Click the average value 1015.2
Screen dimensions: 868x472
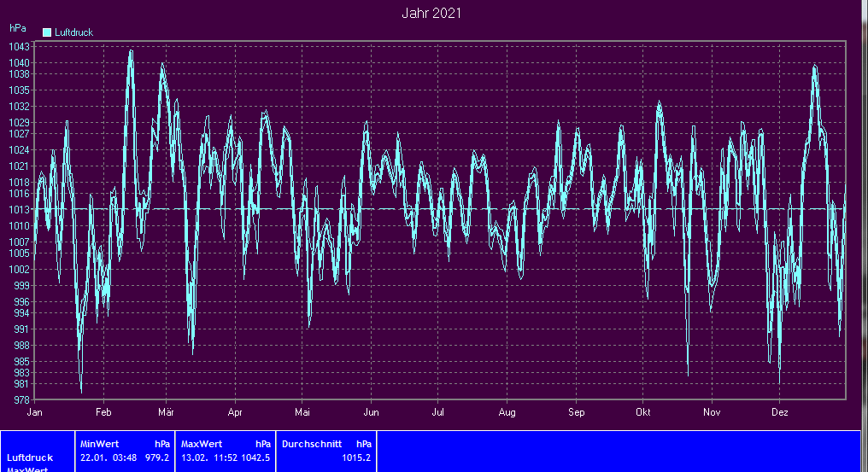tap(356, 457)
